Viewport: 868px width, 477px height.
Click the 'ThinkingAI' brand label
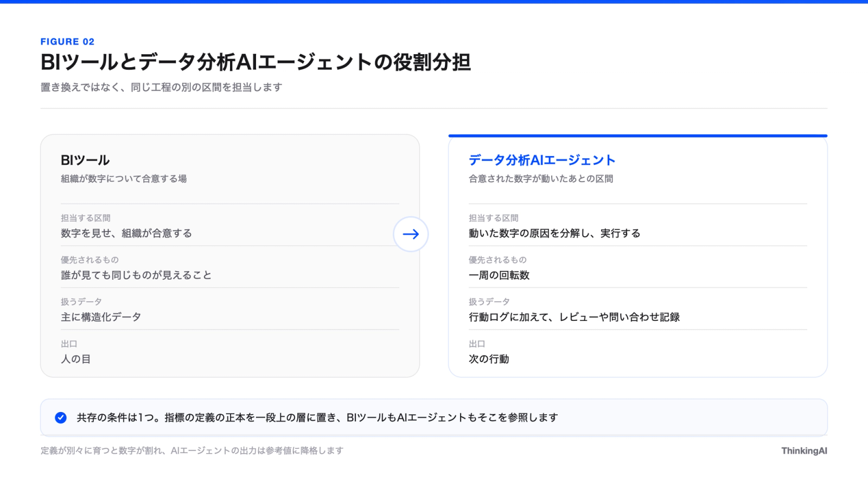click(x=804, y=451)
